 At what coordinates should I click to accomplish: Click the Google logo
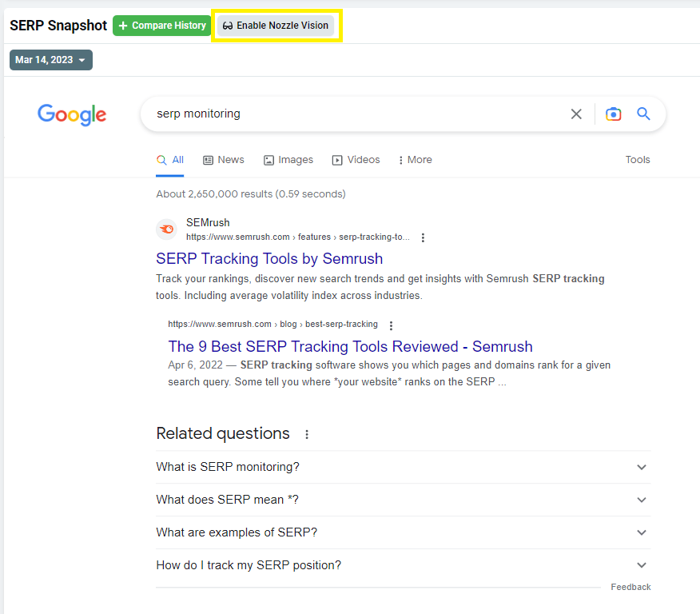(72, 115)
